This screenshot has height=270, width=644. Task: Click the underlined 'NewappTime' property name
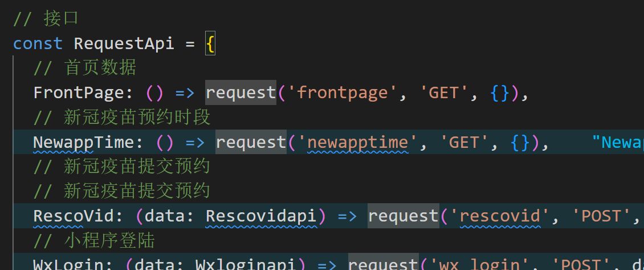(x=84, y=142)
